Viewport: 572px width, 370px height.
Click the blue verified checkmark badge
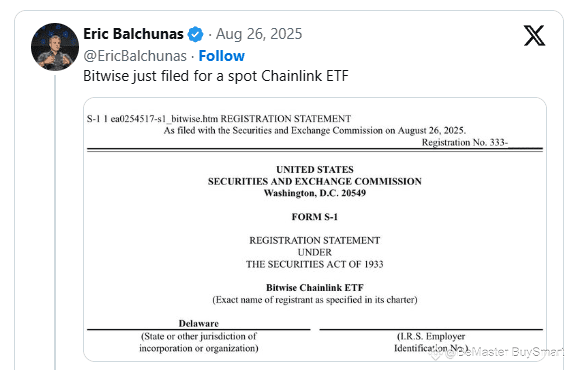point(195,34)
